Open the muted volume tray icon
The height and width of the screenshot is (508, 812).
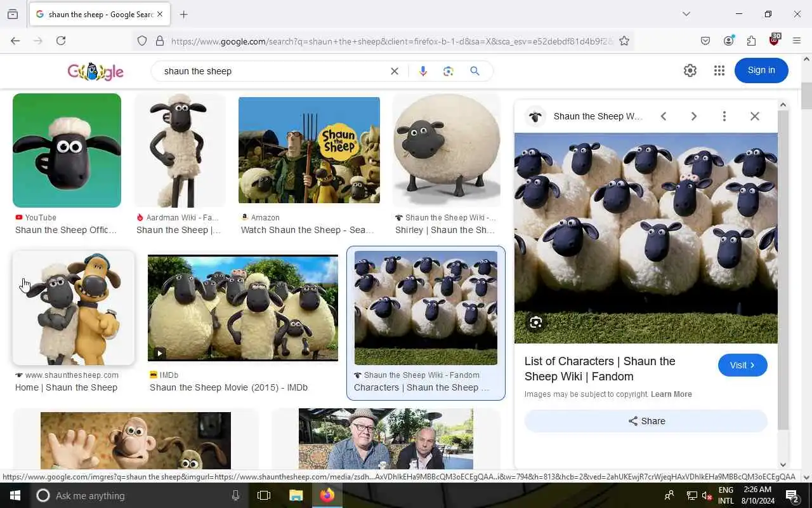(x=707, y=495)
